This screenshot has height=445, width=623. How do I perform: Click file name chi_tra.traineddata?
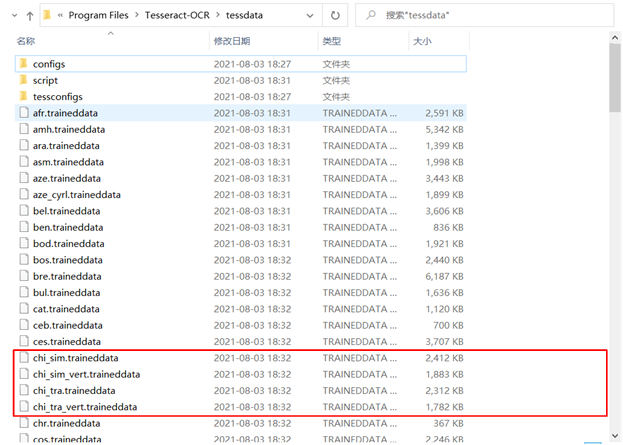pyautogui.click(x=74, y=391)
